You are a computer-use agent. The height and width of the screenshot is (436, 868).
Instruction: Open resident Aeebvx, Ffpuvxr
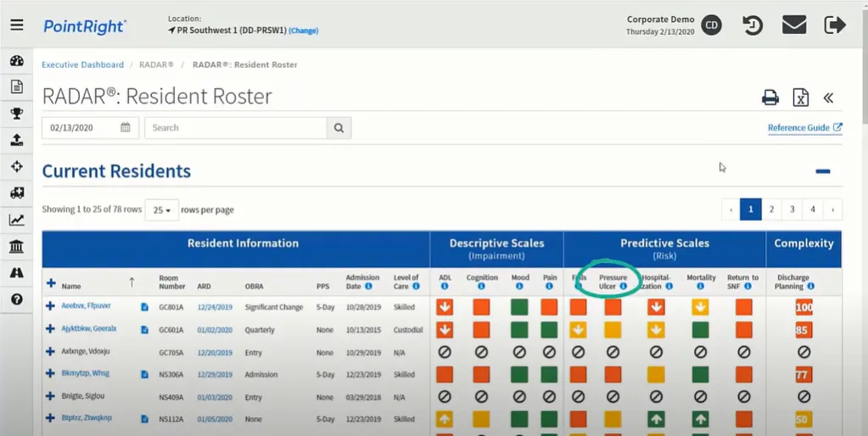(87, 306)
